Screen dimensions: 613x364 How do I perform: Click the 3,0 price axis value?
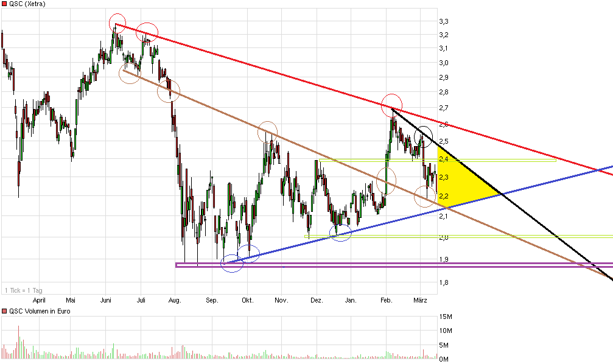pyautogui.click(x=444, y=63)
